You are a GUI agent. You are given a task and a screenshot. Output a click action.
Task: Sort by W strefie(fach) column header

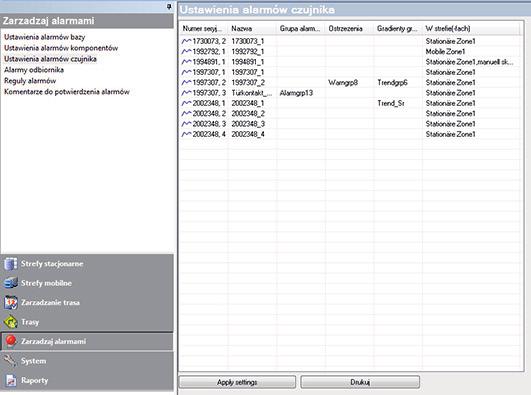tap(471, 28)
